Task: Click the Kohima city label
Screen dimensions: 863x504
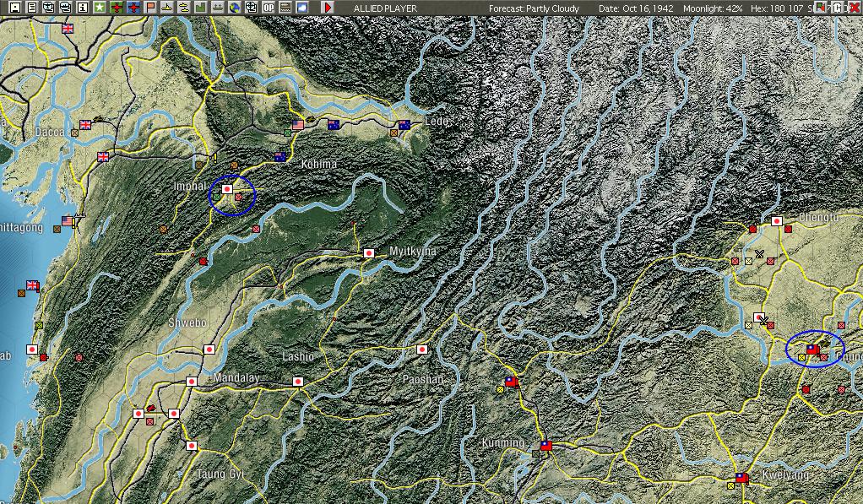Action: point(319,164)
